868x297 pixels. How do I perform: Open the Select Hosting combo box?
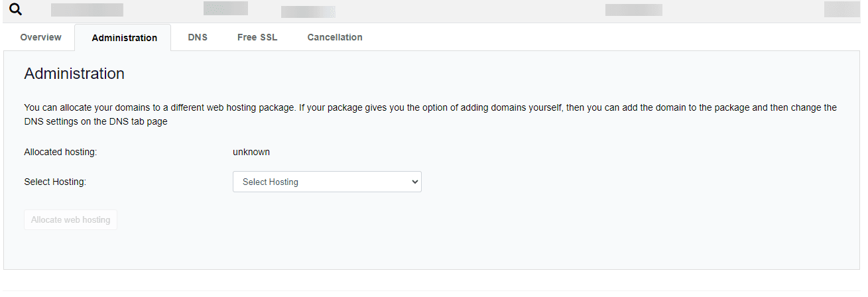point(326,182)
